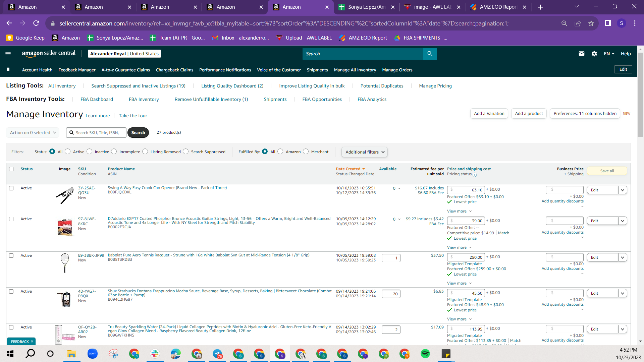Screen dimensions: 644x362
Task: Open Feedback Manager in the nav bar
Action: [77, 70]
